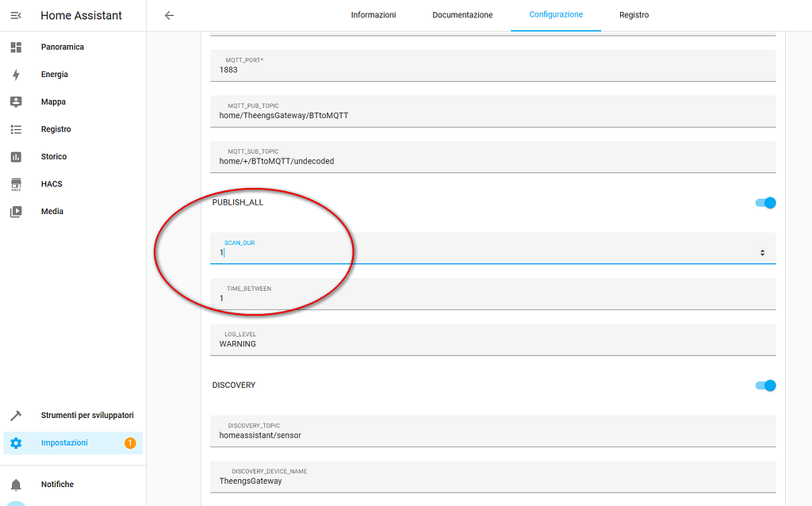This screenshot has height=506, width=812.
Task: Turn off the DISCOVERY toggle
Action: (x=764, y=385)
